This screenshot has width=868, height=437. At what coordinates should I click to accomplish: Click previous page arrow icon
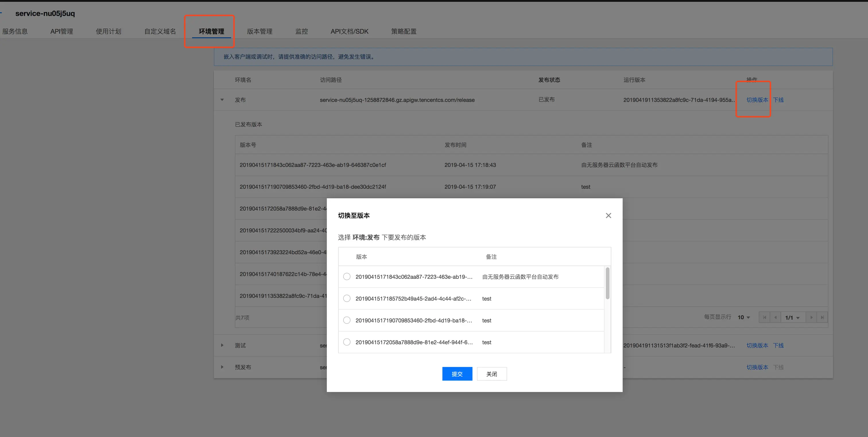pos(775,317)
